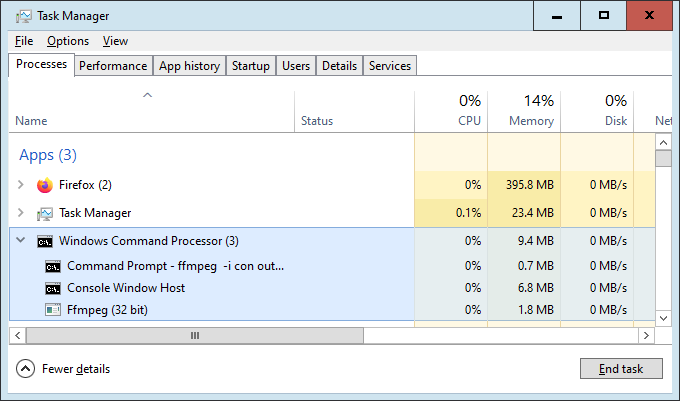Click the Task Manager title bar icon
Screen dimensions: 680x401
click(19, 16)
